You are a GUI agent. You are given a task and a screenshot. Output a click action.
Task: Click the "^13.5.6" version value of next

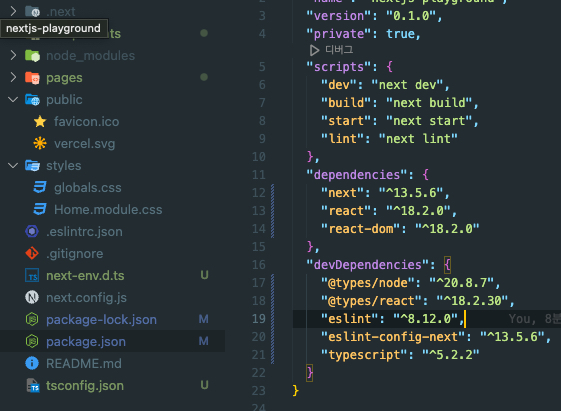(411, 193)
